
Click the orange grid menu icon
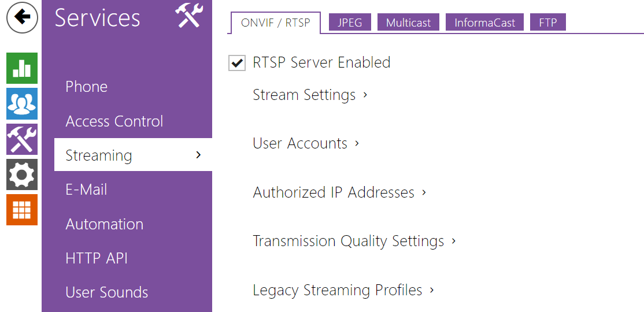22,210
